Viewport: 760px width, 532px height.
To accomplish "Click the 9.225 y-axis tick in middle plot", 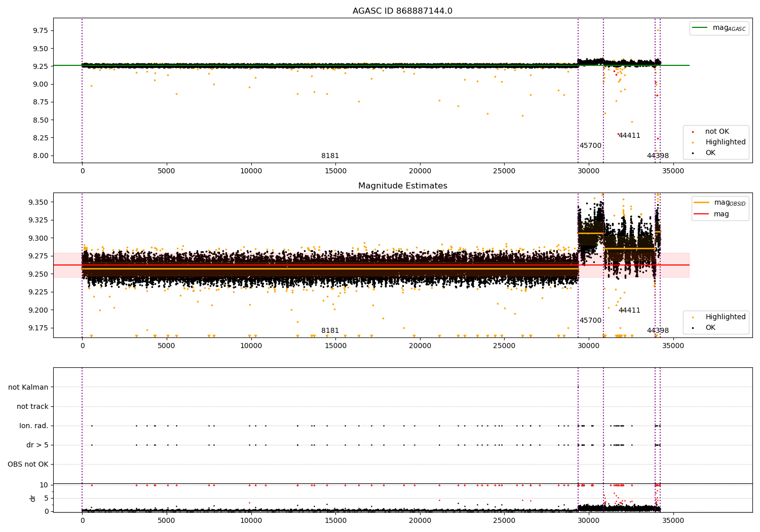I will [39, 292].
